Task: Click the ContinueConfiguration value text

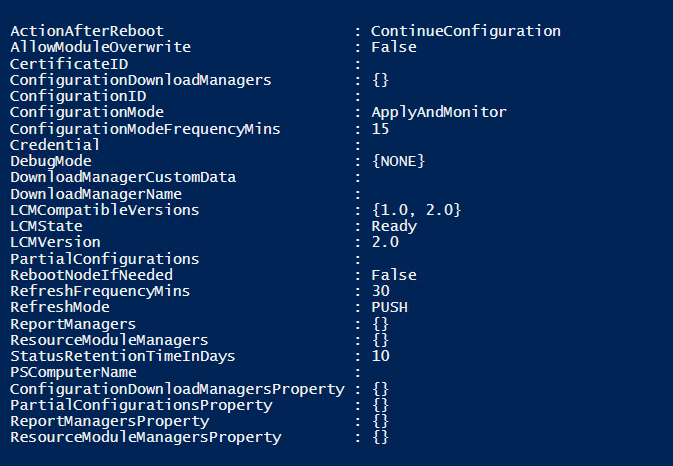Action: [465, 31]
